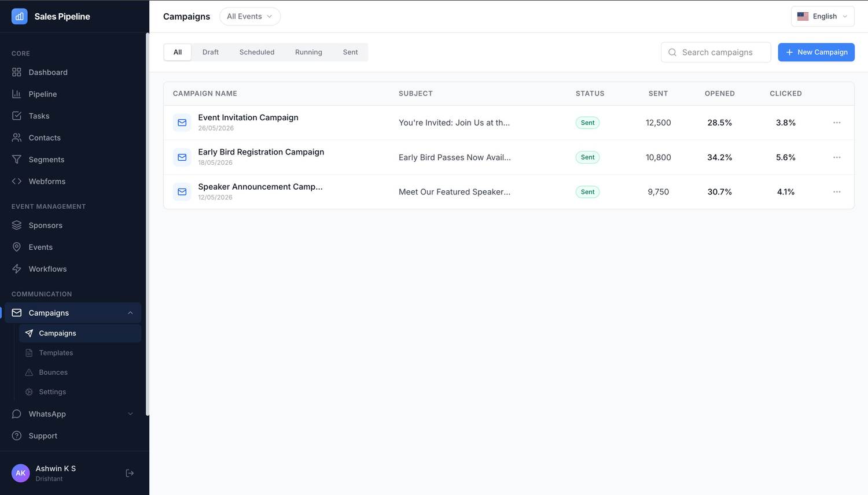The image size is (868, 495).
Task: Click the Webforms code-brackets icon
Action: (x=17, y=182)
